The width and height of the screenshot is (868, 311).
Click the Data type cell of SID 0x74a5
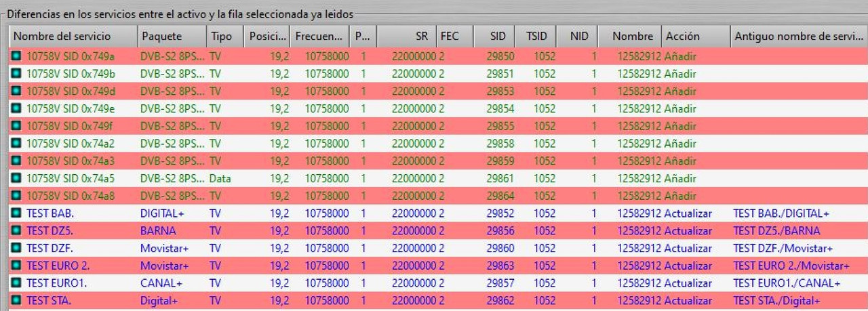click(220, 178)
